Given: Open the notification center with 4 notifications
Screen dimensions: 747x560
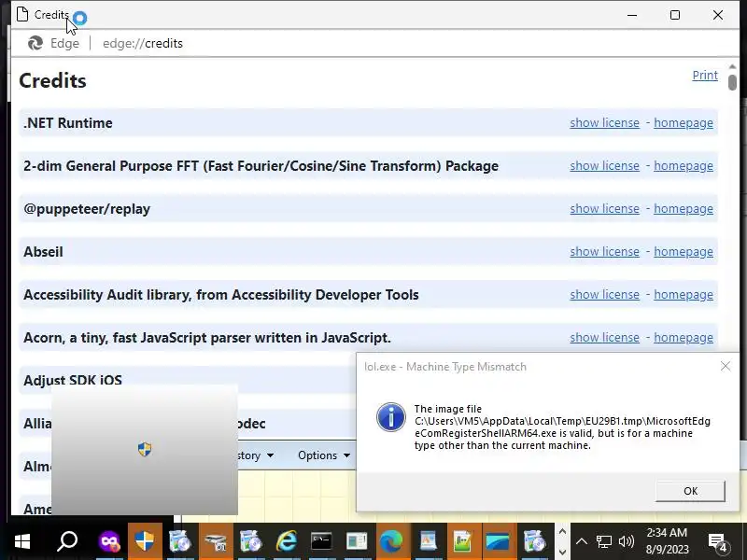Looking at the screenshot, I should click(717, 542).
